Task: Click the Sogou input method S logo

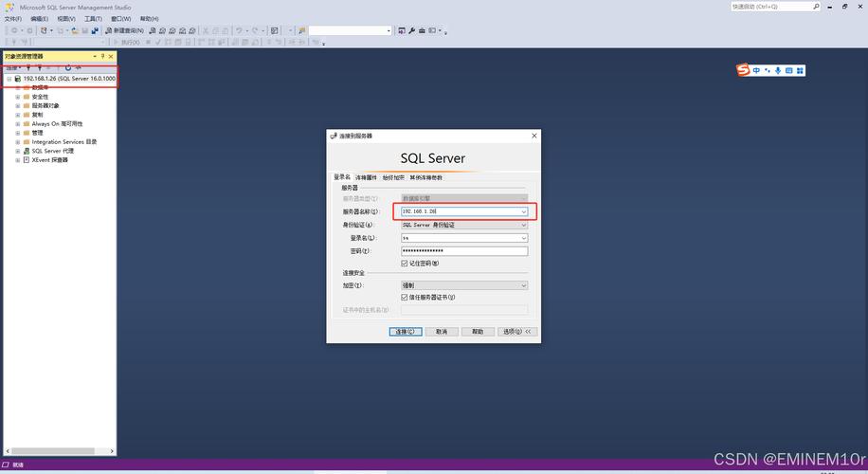Action: coord(744,70)
